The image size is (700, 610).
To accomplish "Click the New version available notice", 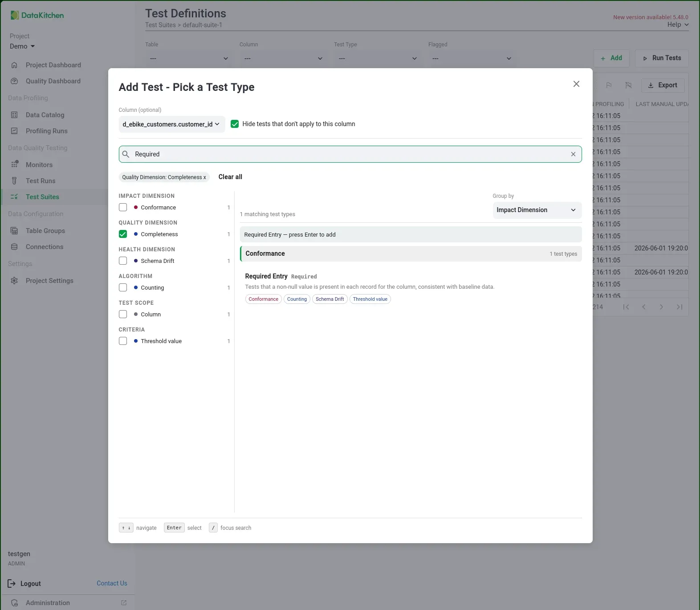I will tap(651, 17).
